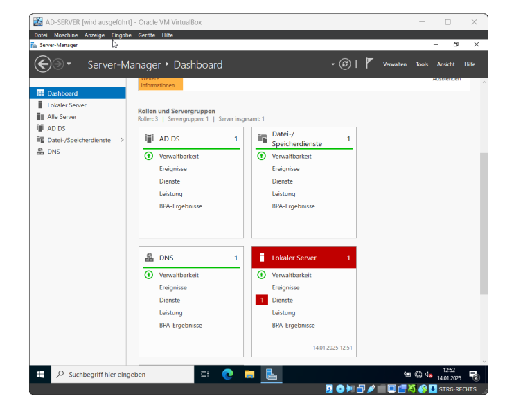The height and width of the screenshot is (410, 532).
Task: Click the DNS tile icon
Action: (x=150, y=258)
